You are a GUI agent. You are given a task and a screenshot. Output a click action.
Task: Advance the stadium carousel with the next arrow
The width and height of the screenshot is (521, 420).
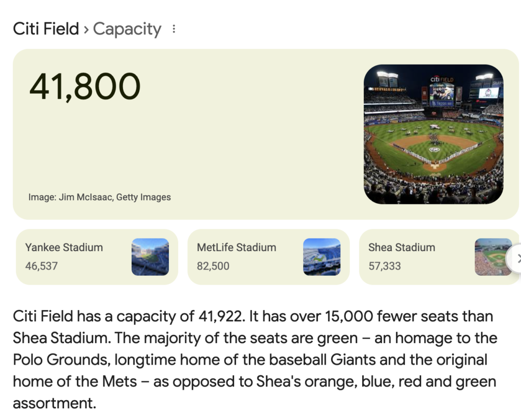[516, 258]
